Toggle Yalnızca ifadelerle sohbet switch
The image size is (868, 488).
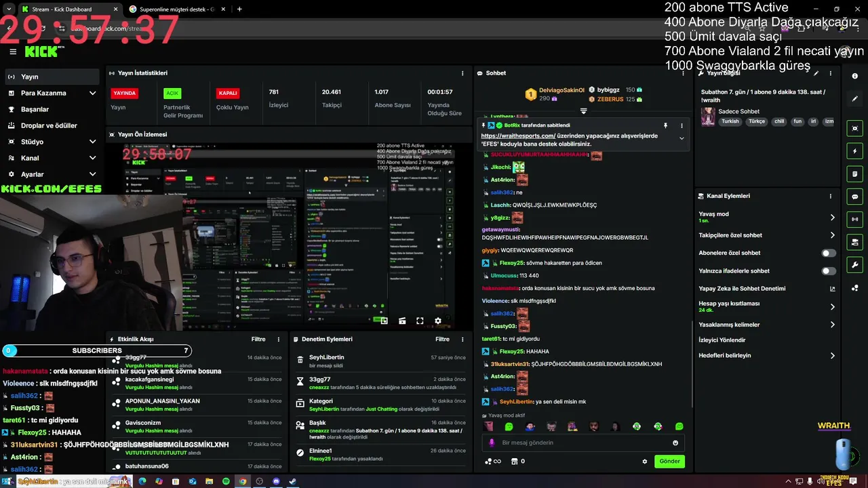(829, 270)
